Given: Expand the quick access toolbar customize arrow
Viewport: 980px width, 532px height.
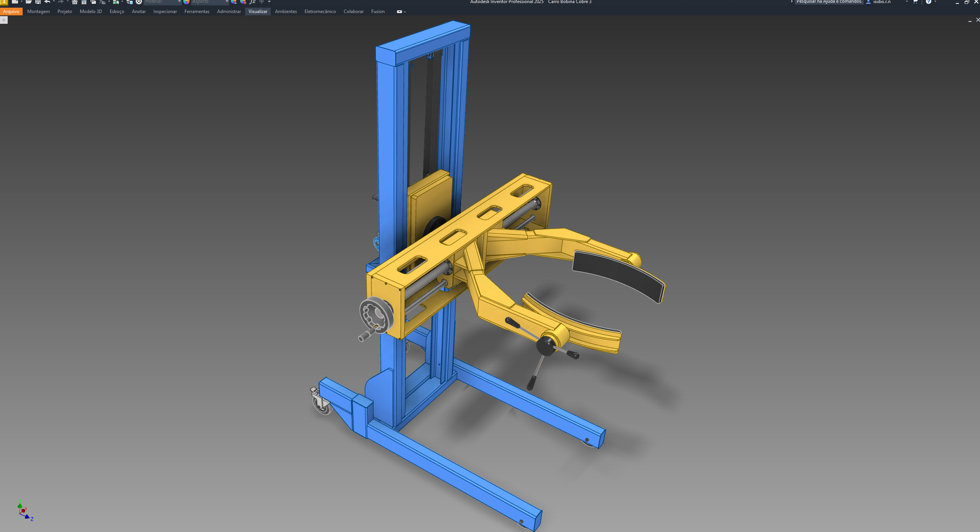Looking at the screenshot, I should 269,2.
